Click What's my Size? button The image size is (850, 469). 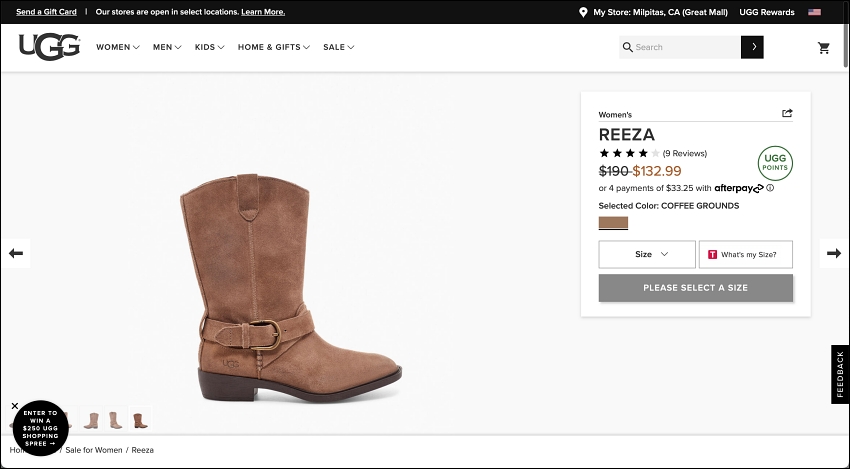[x=745, y=254]
